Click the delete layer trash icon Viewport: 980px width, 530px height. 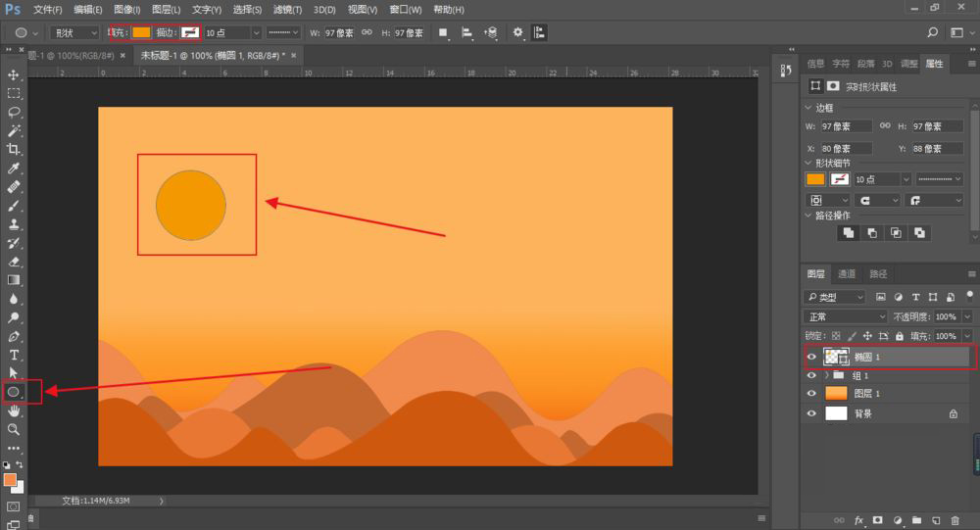click(955, 520)
